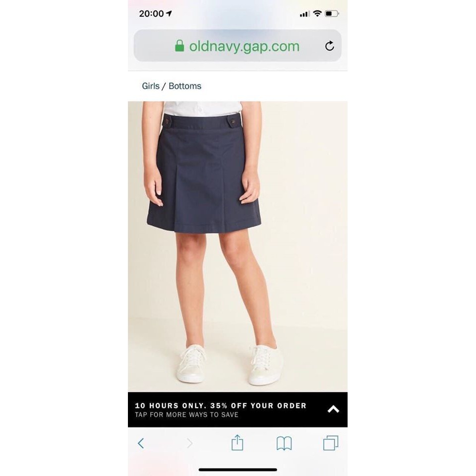The height and width of the screenshot is (476, 476).
Task: Show all open tabs icon
Action: coord(331,443)
